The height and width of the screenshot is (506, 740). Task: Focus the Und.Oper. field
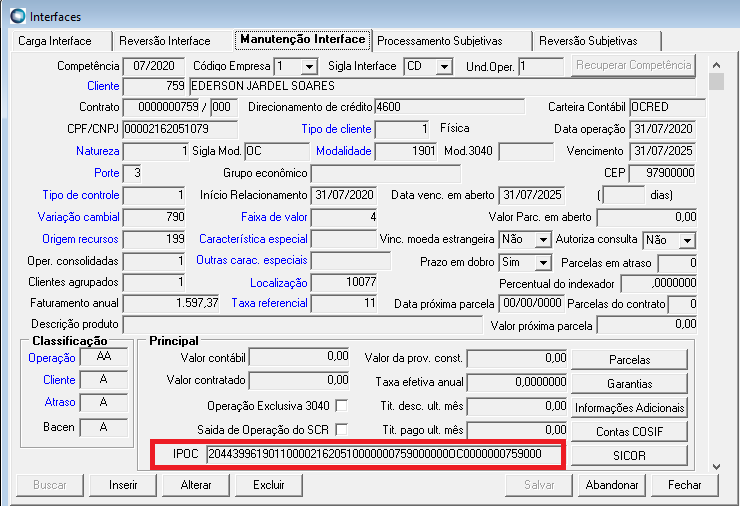click(541, 67)
